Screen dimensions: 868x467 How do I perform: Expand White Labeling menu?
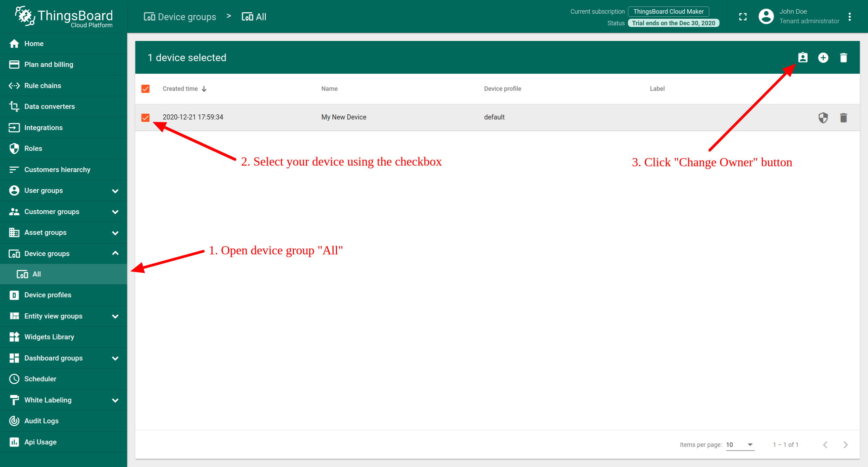click(x=115, y=400)
